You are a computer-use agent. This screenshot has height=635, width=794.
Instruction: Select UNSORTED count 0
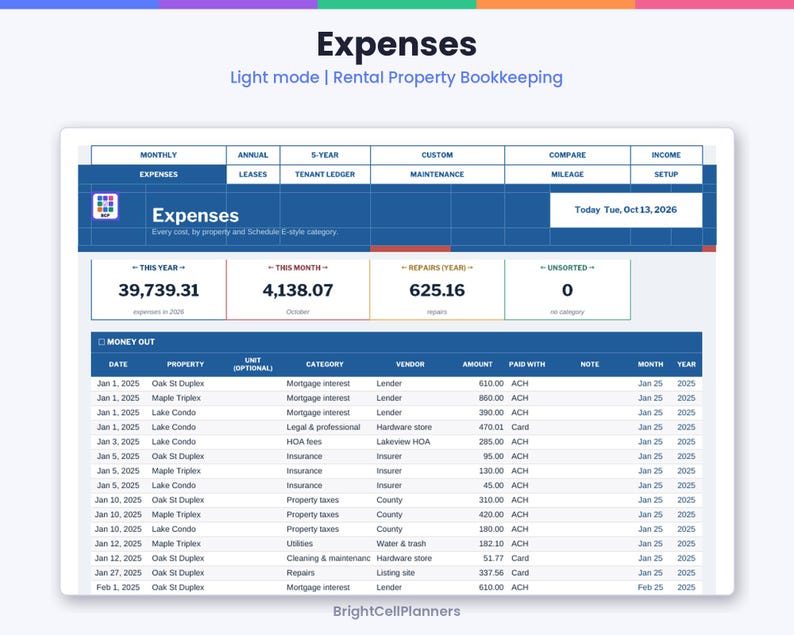click(567, 290)
